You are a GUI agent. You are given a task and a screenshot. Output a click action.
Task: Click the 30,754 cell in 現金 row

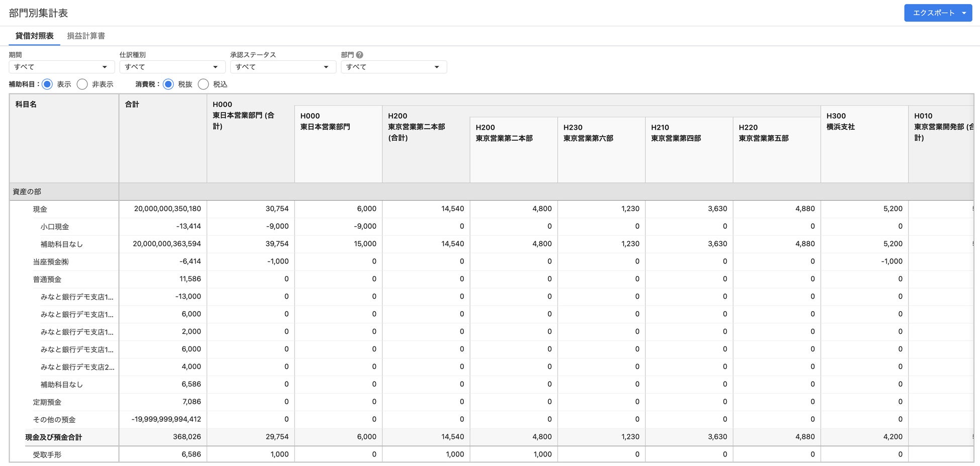click(250, 209)
